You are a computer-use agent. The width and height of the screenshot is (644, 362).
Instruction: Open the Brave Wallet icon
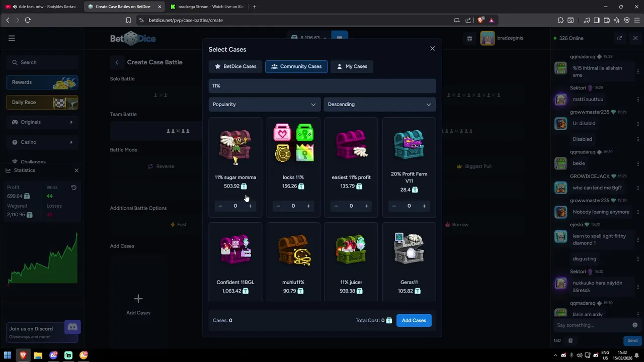click(x=607, y=20)
